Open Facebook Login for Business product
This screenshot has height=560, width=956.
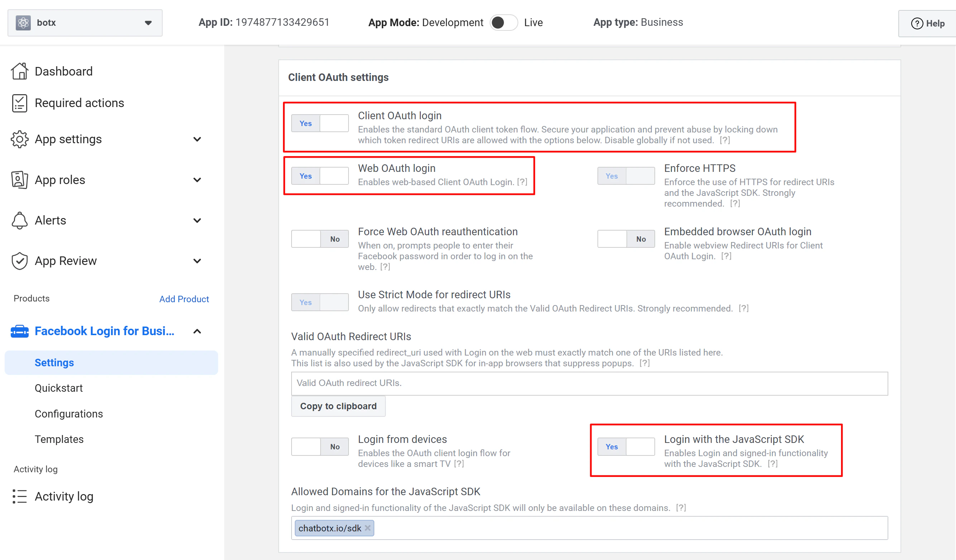(104, 331)
